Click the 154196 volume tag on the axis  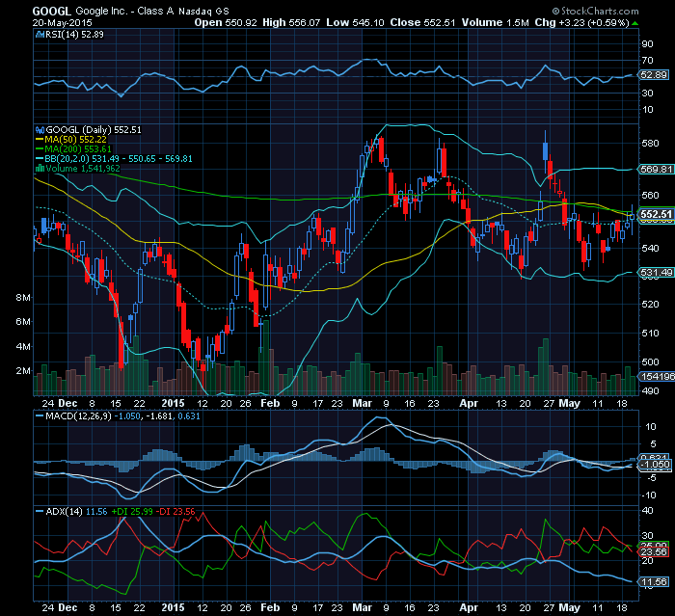coord(657,377)
